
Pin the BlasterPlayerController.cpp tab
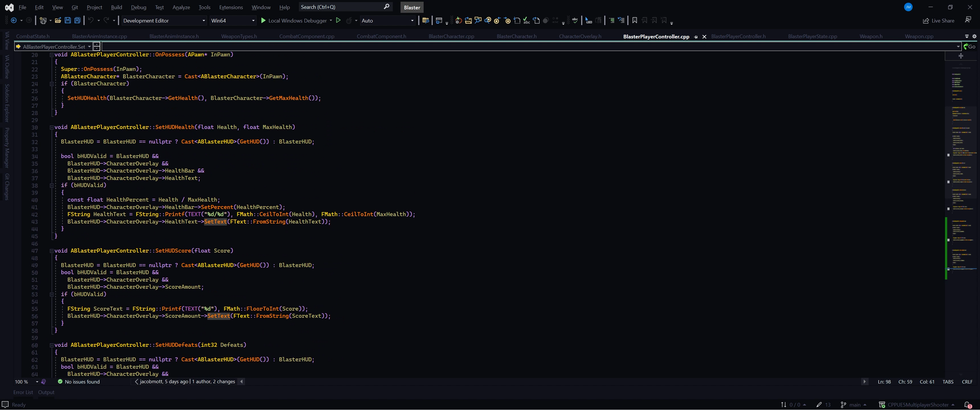(x=696, y=37)
